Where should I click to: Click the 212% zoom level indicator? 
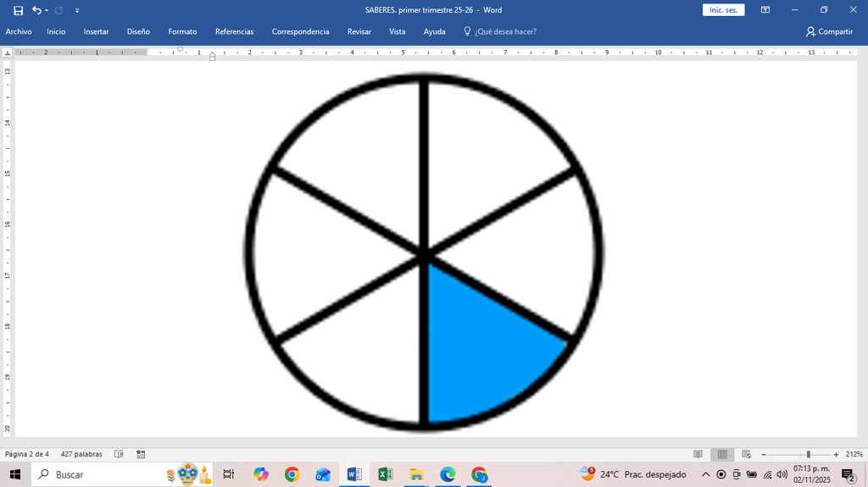coord(854,454)
